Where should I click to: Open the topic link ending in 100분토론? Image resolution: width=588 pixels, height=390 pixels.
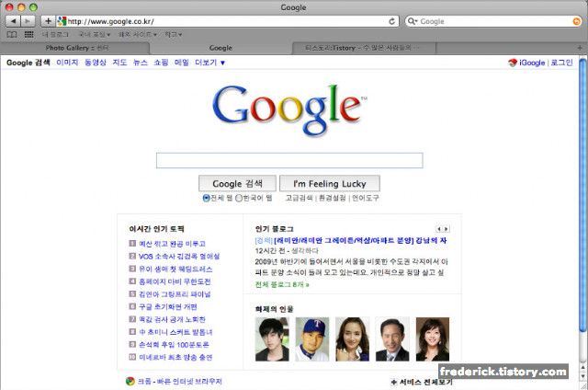(x=174, y=345)
